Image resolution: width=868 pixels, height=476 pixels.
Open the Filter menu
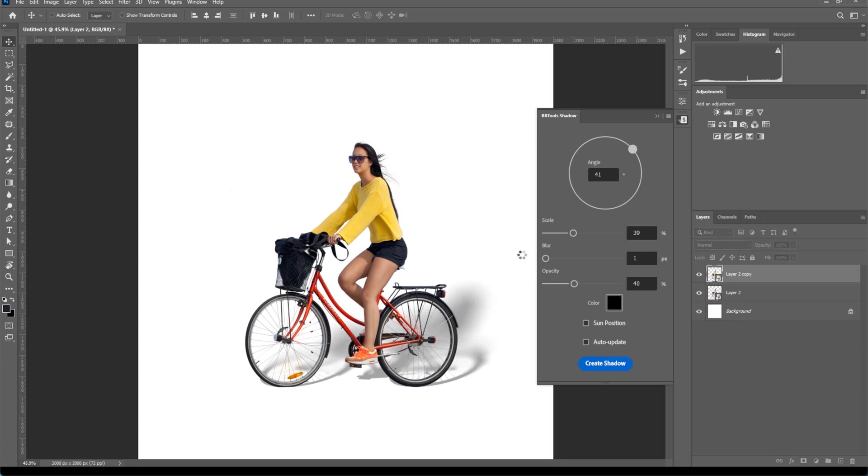[x=124, y=2]
